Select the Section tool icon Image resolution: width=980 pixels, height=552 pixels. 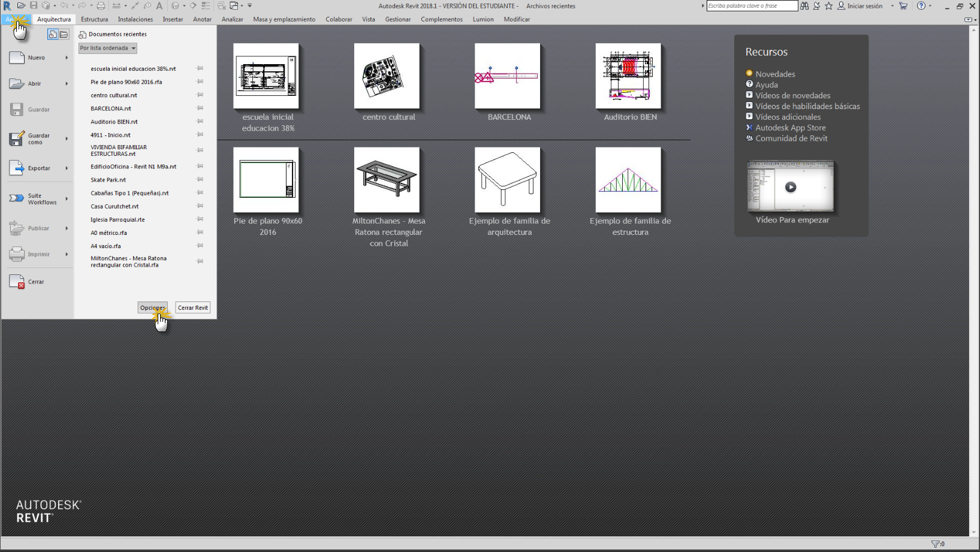click(x=193, y=5)
